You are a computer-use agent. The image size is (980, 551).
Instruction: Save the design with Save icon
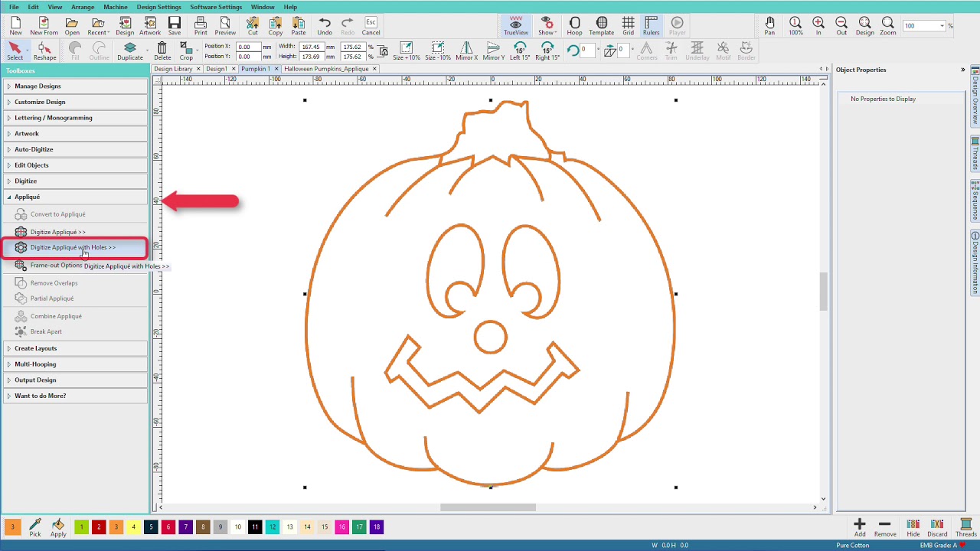(x=175, y=26)
